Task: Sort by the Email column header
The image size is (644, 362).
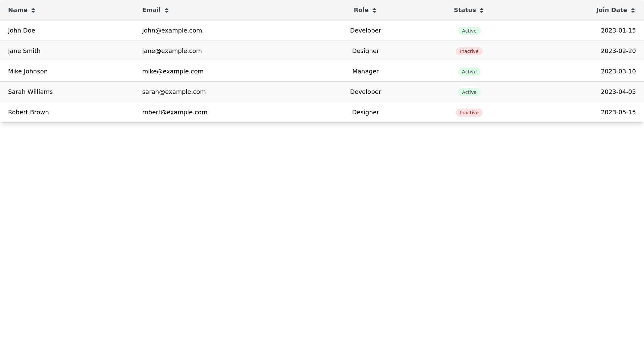Action: click(151, 10)
